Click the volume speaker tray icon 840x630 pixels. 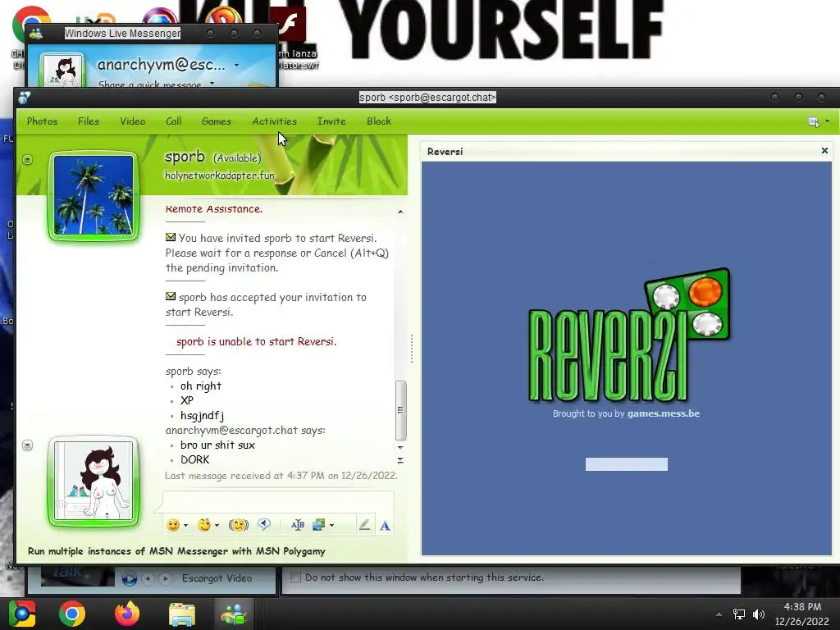coord(759,614)
